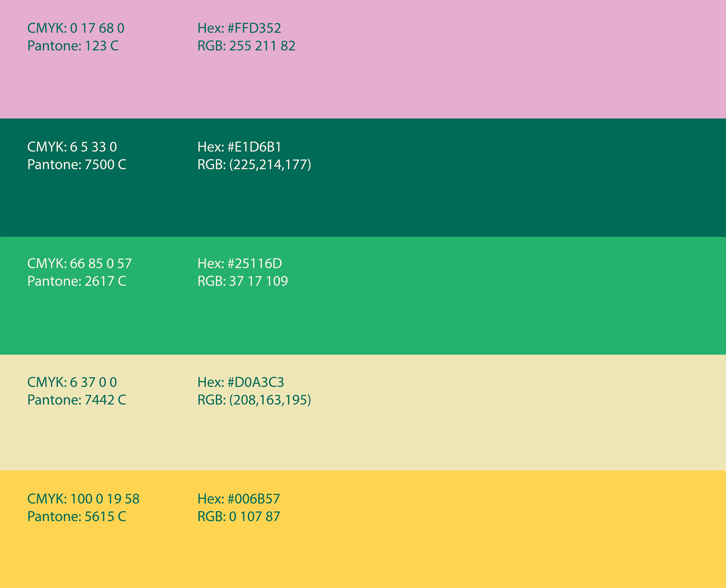Click the Hex #D0A3C3 text
The width and height of the screenshot is (726, 588).
point(240,382)
